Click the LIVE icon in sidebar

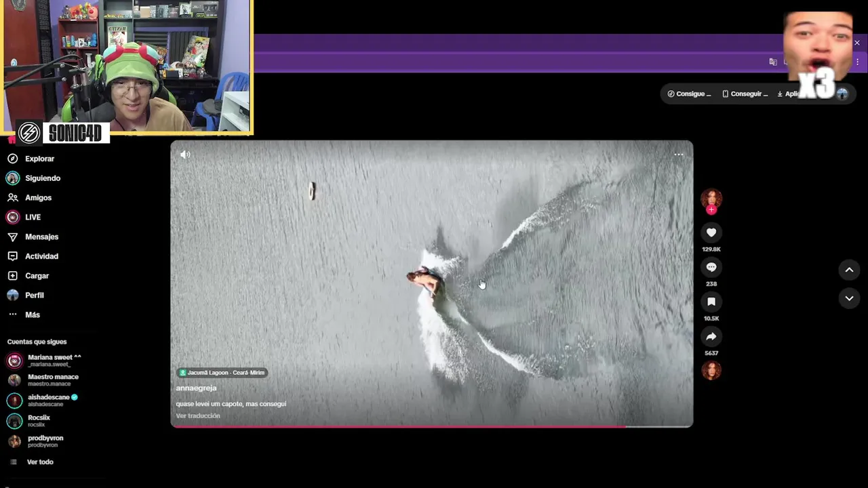pyautogui.click(x=12, y=218)
